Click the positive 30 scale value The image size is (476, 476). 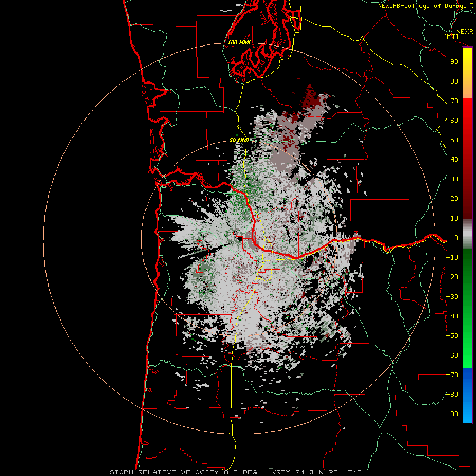pyautogui.click(x=454, y=179)
